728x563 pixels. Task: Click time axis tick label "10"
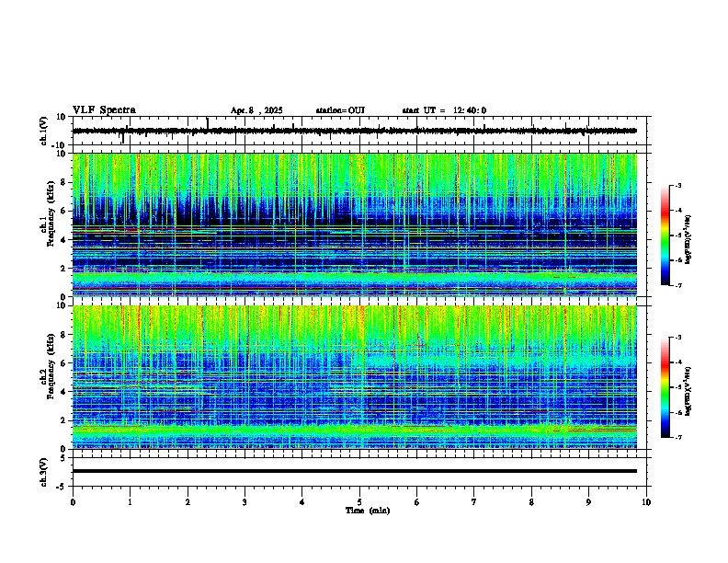click(x=646, y=502)
